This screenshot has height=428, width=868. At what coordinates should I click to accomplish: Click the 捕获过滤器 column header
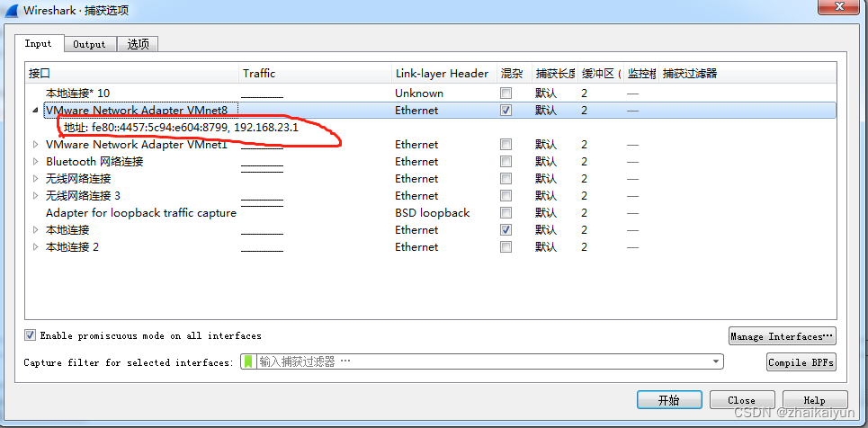(x=747, y=74)
